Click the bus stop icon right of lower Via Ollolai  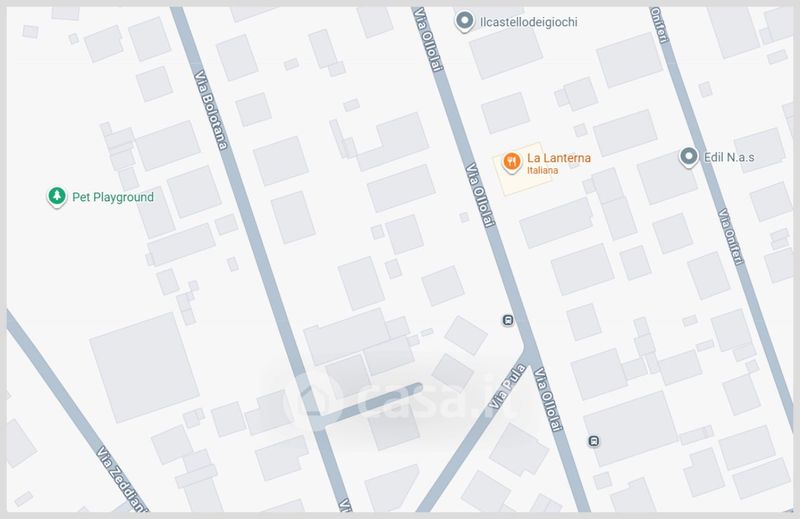[x=593, y=440]
